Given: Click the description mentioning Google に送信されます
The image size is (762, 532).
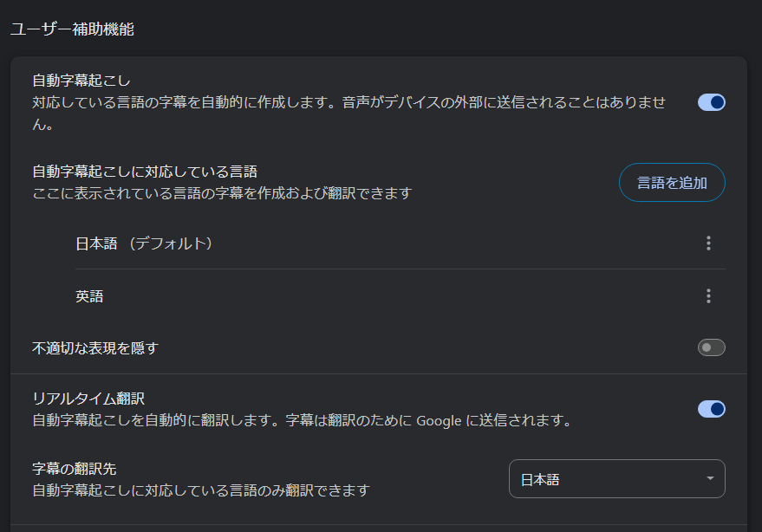Looking at the screenshot, I should 301,421.
